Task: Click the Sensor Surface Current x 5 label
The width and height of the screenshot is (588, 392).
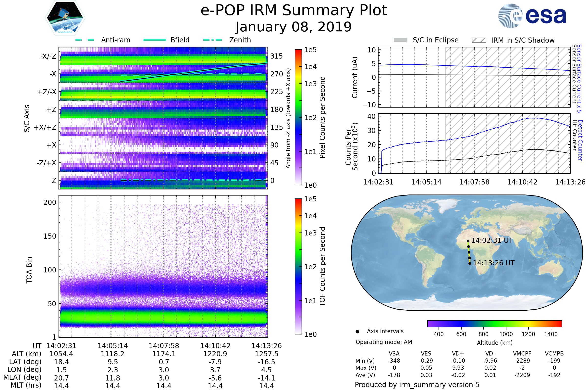Action: pos(579,78)
